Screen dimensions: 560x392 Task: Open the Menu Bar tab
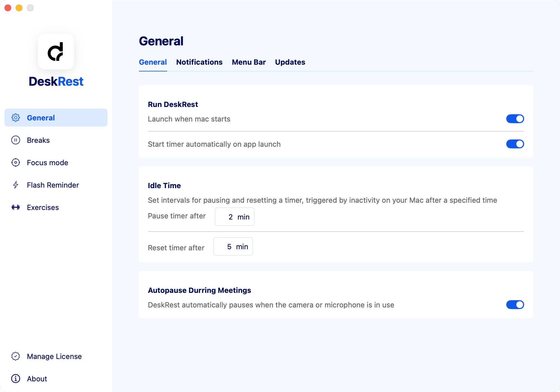[249, 62]
